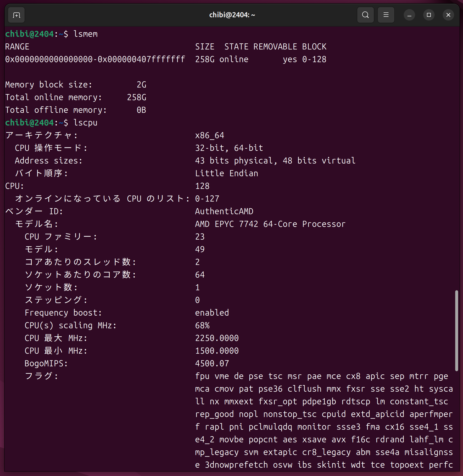The width and height of the screenshot is (463, 476).
Task: Click the lsmem command text
Action: (85, 34)
